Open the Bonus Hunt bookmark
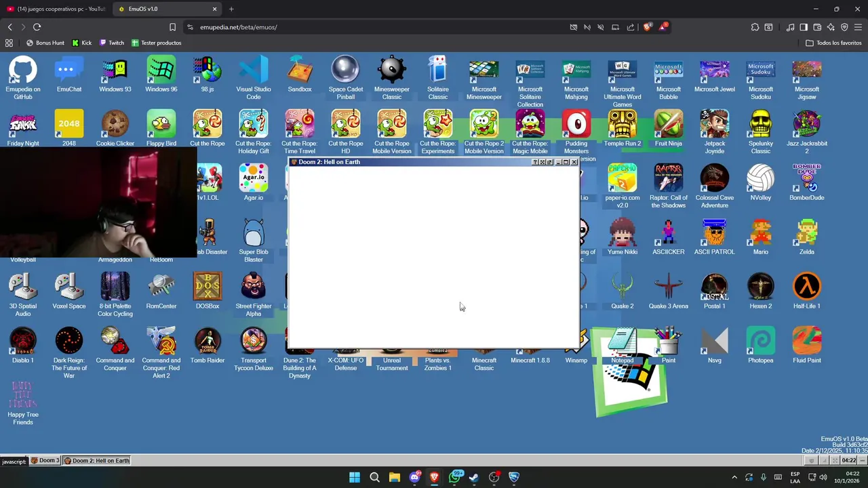The width and height of the screenshot is (868, 488). 45,43
